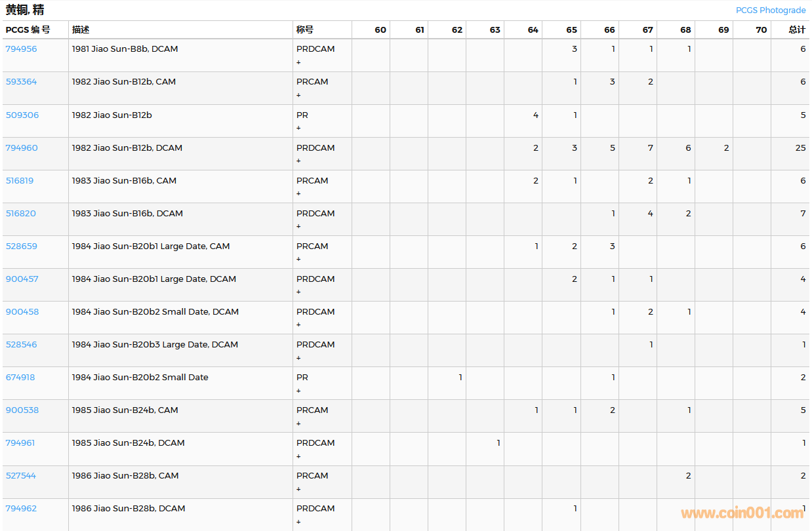The width and height of the screenshot is (812, 531).
Task: Open PCGS number 516819
Action: [20, 180]
